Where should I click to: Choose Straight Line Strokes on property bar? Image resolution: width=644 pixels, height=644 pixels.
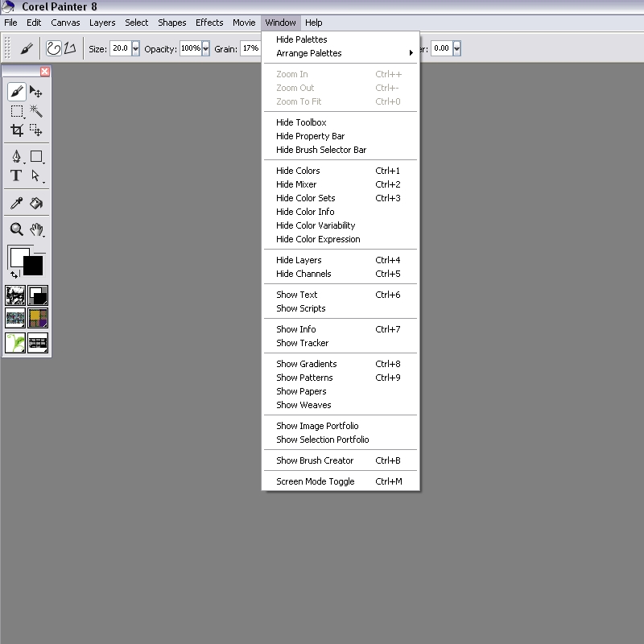(x=70, y=48)
